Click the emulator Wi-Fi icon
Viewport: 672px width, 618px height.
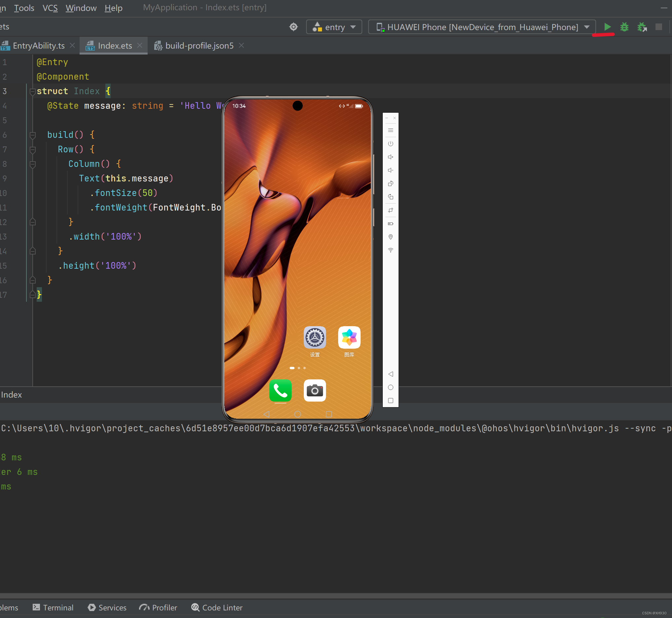point(390,250)
